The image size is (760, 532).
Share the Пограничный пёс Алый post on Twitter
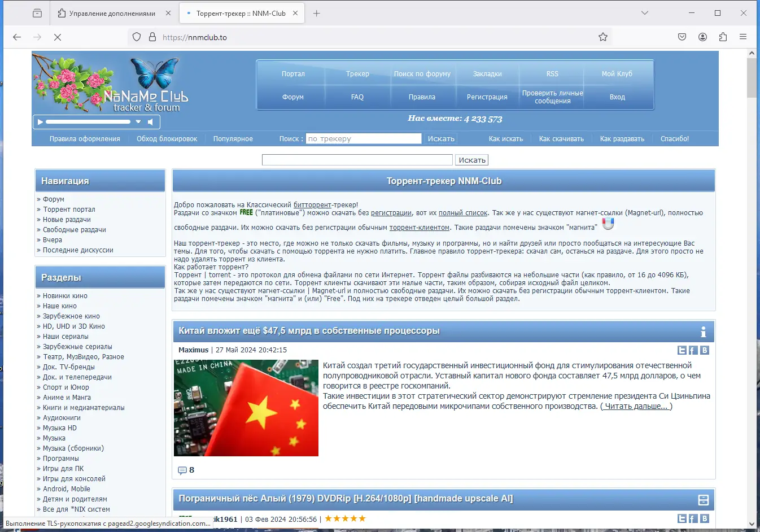tap(682, 518)
